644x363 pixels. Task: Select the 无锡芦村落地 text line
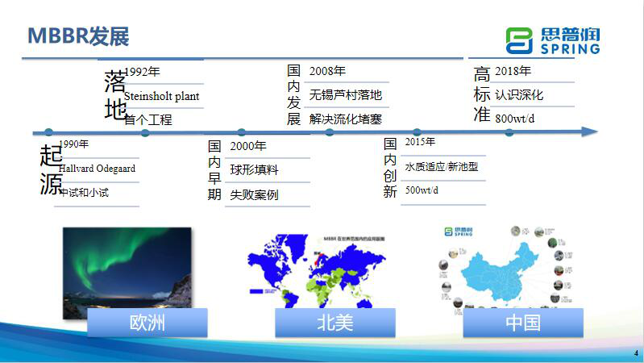pos(346,95)
